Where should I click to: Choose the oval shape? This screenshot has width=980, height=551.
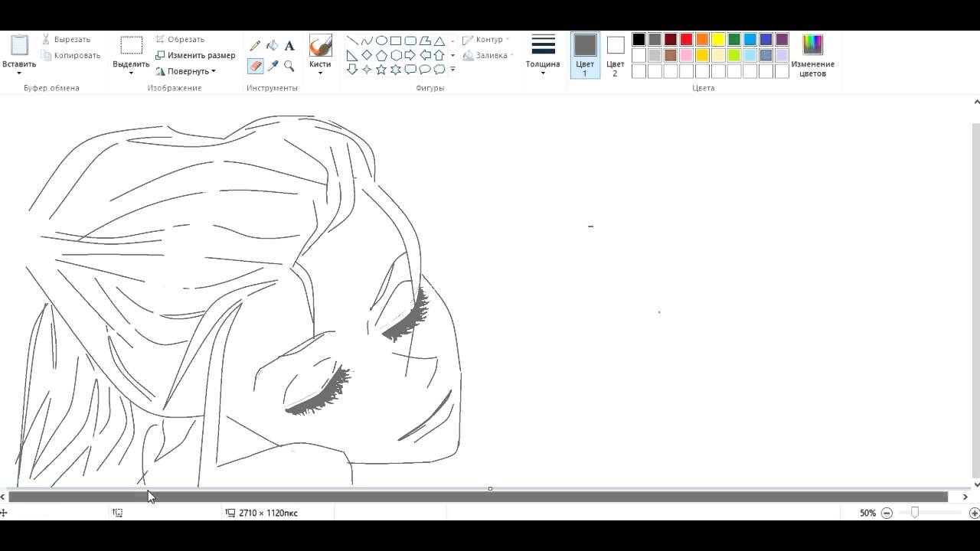[x=381, y=41]
